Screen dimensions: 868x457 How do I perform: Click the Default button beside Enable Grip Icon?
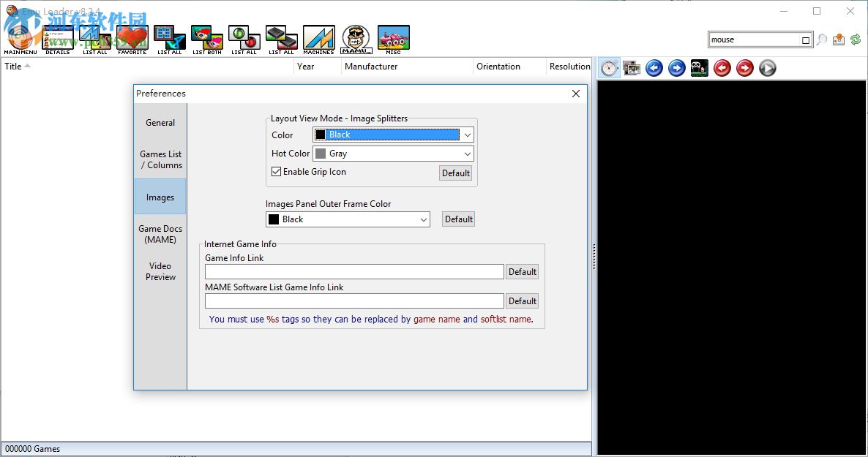coord(455,173)
